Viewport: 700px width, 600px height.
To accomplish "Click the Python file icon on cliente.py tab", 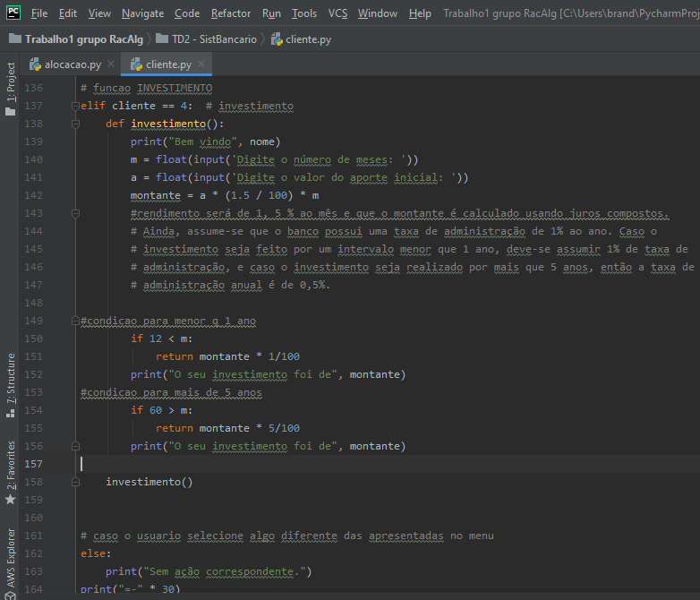I will click(136, 64).
